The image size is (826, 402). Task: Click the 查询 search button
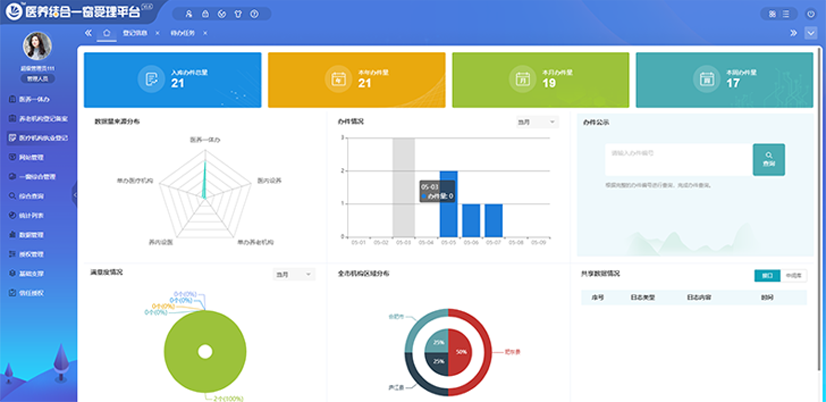tap(768, 160)
